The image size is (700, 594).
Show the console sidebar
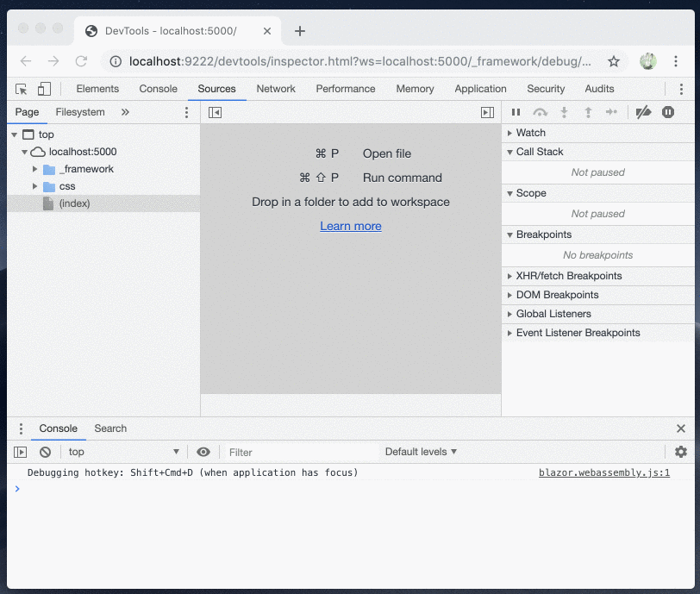[x=21, y=452]
